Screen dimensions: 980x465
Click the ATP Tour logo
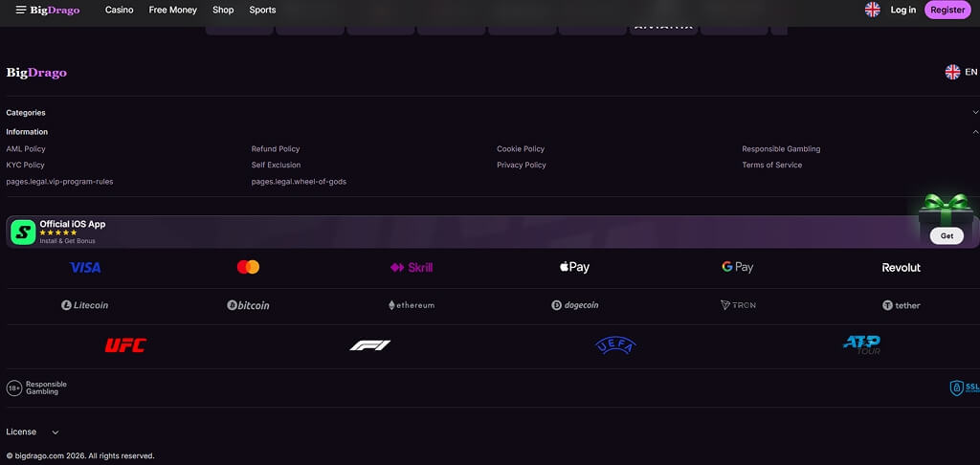click(861, 345)
